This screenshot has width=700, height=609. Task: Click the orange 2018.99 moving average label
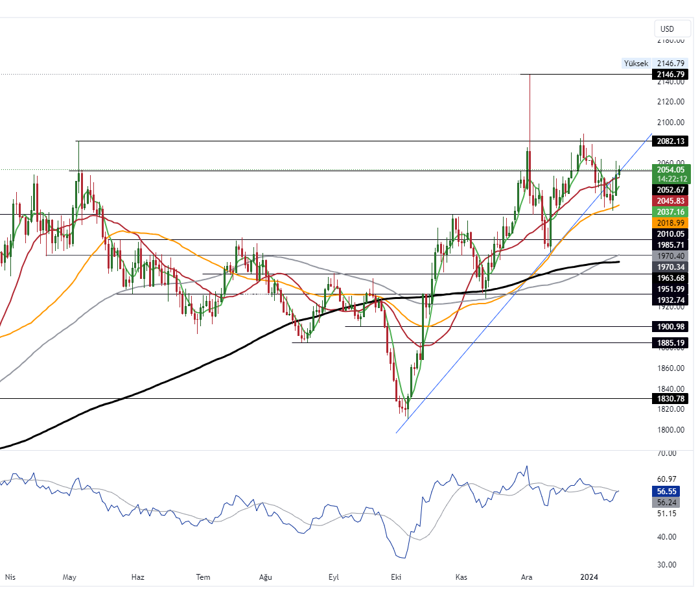pyautogui.click(x=670, y=222)
